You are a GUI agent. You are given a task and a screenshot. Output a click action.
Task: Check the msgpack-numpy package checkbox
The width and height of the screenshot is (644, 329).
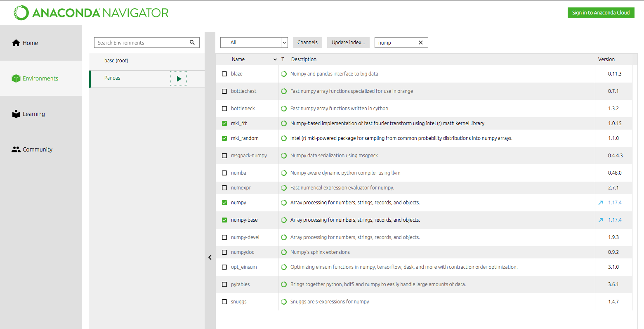click(x=224, y=156)
